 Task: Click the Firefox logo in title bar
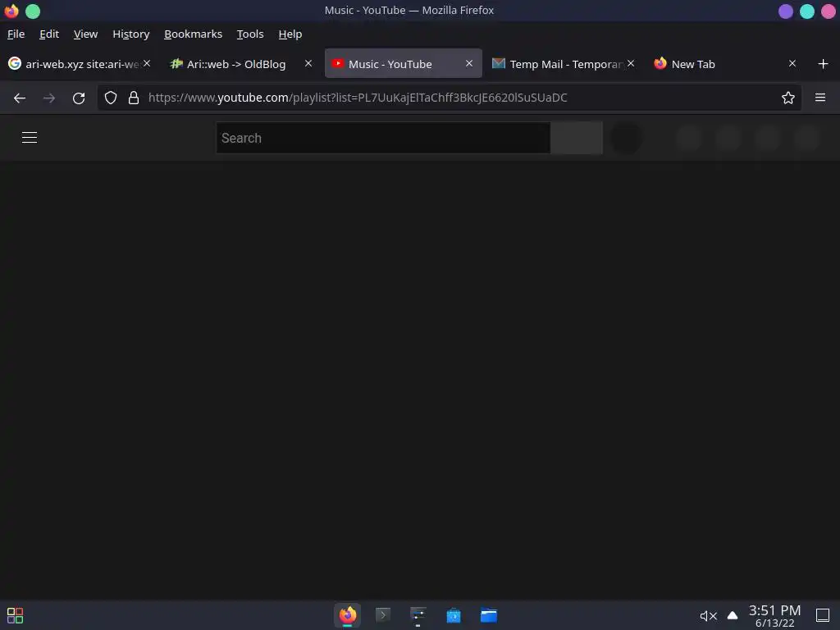(x=11, y=11)
